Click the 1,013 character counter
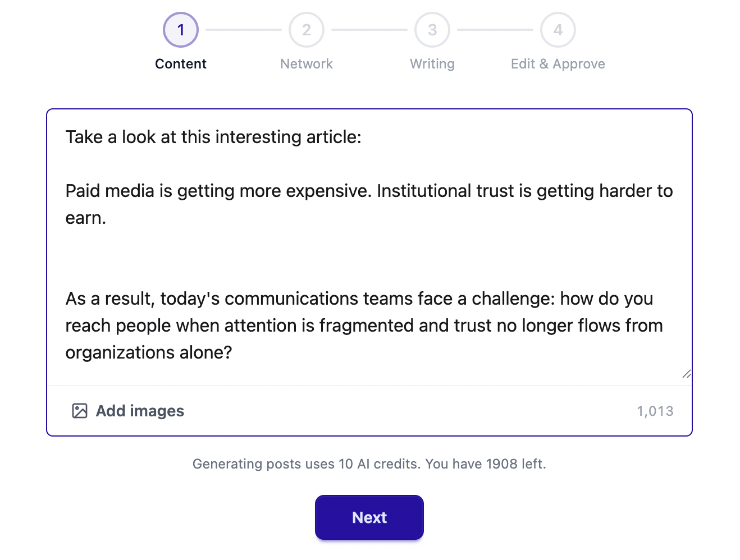This screenshot has width=740, height=560. click(x=655, y=411)
